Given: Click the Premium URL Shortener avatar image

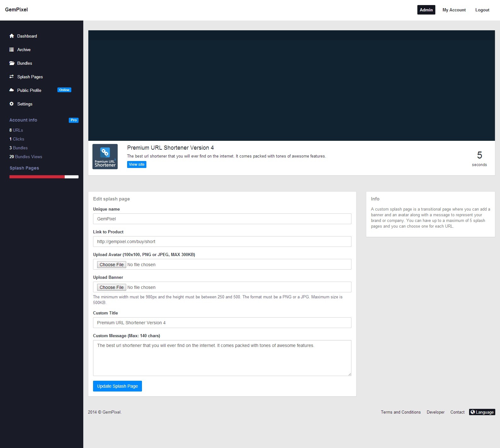Looking at the screenshot, I should 105,157.
